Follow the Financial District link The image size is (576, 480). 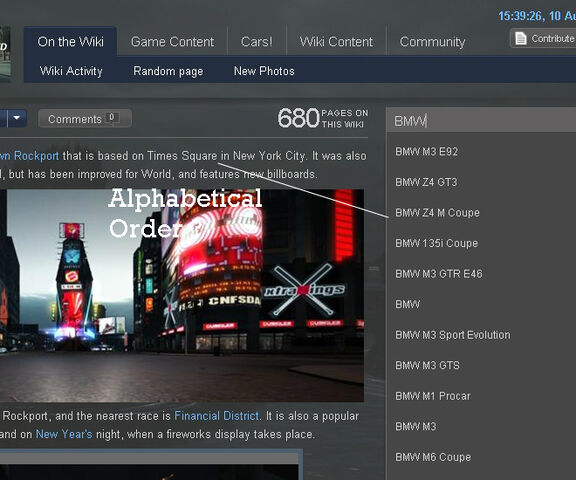[216, 416]
